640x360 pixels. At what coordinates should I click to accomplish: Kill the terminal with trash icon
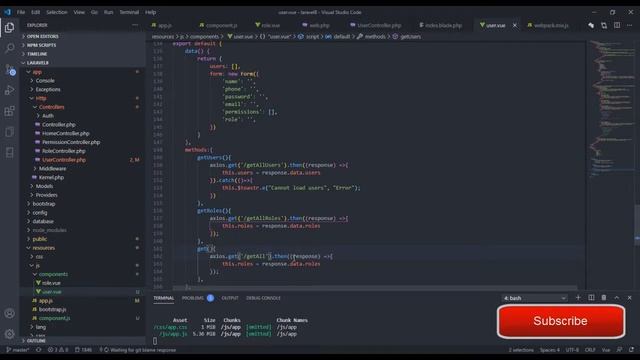pyautogui.click(x=604, y=298)
